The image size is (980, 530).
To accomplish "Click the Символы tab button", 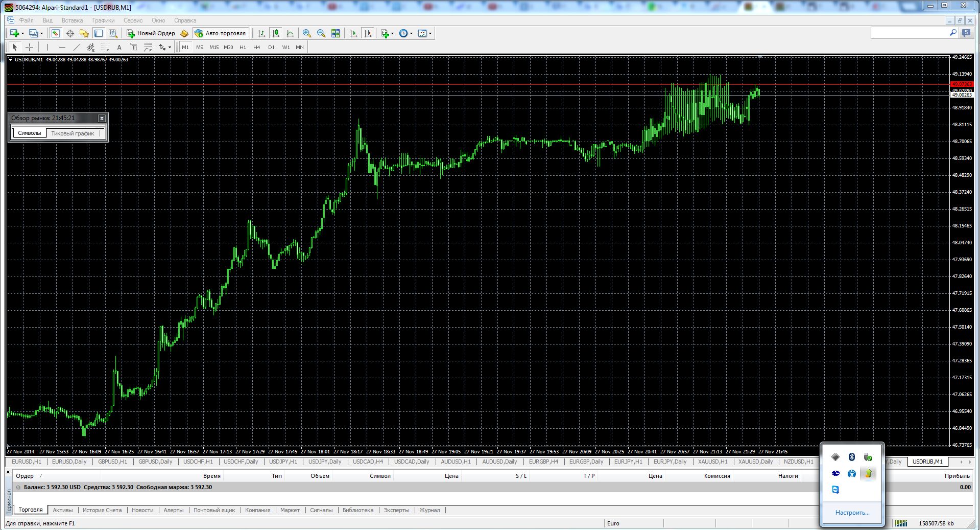I will click(29, 133).
